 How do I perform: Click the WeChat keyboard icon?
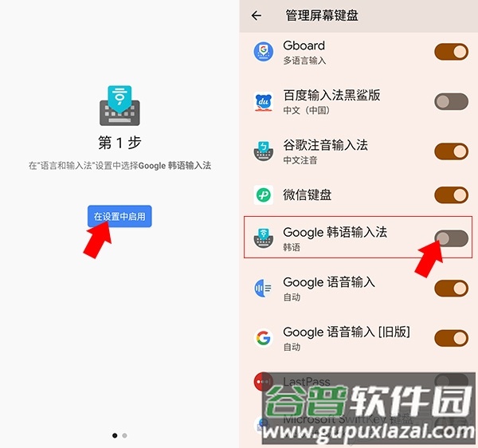[x=264, y=195]
